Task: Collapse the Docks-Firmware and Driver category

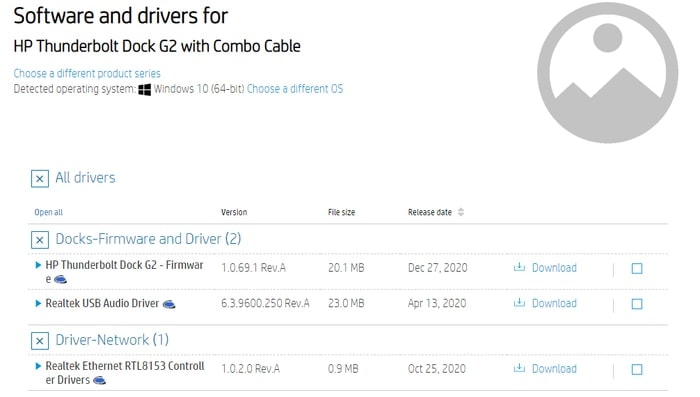Action: [x=40, y=240]
